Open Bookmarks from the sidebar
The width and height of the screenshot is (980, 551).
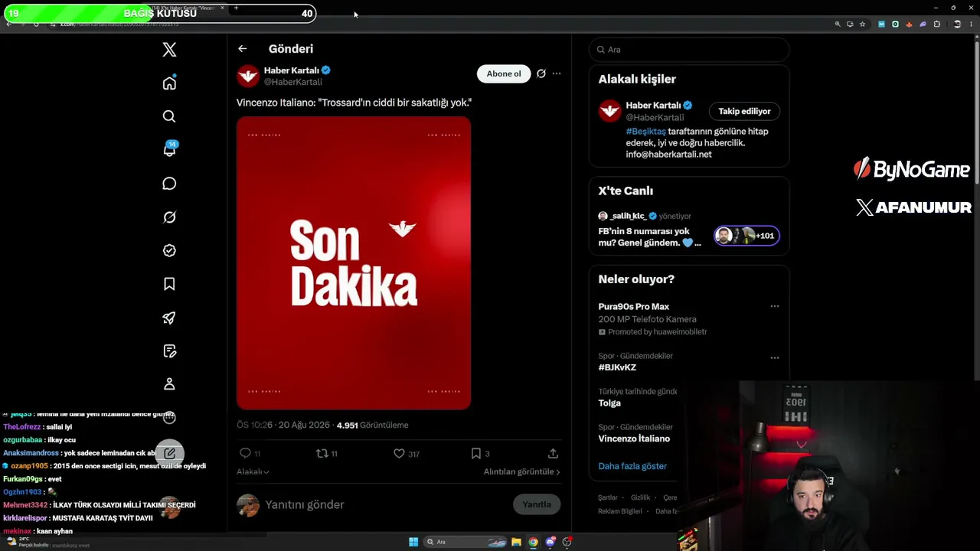click(x=169, y=284)
